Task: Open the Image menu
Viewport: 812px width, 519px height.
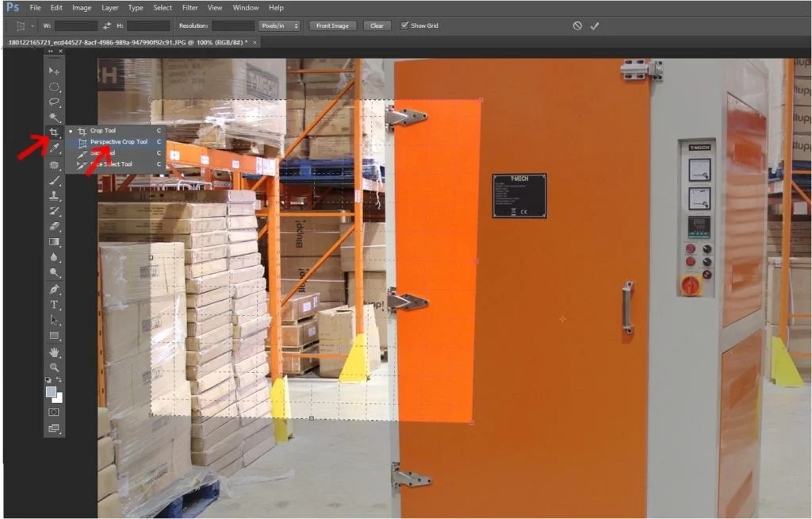Action: coord(82,8)
